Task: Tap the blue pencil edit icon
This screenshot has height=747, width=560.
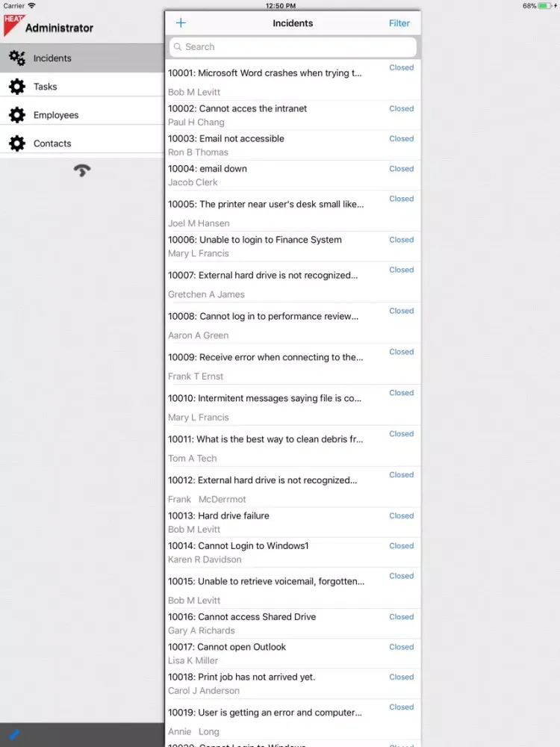Action: [13, 734]
